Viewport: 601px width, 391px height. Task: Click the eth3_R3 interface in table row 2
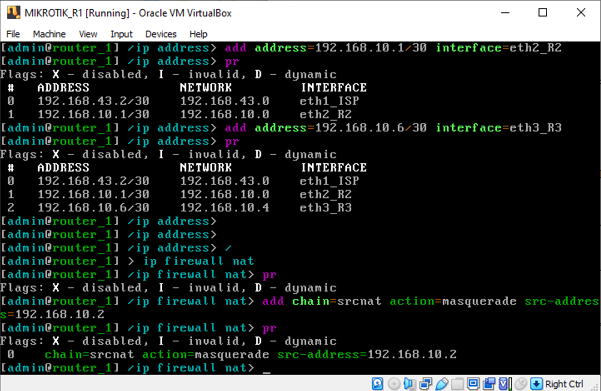pos(325,207)
